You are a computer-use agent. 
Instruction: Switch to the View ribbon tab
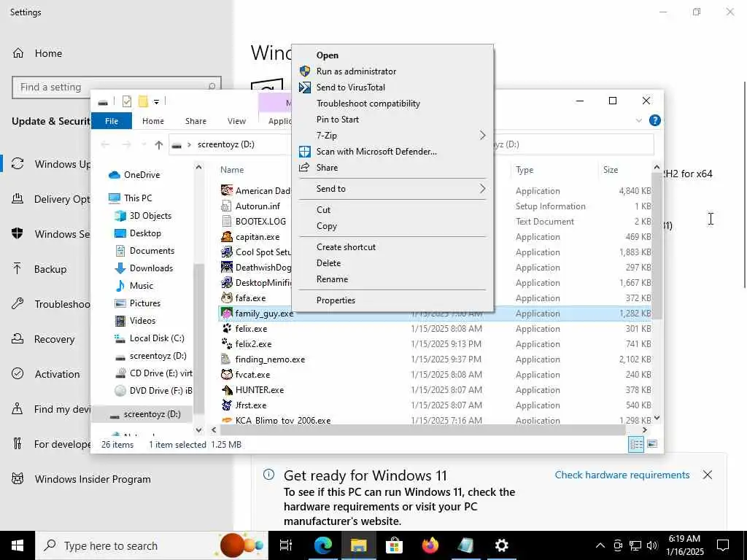click(x=236, y=121)
